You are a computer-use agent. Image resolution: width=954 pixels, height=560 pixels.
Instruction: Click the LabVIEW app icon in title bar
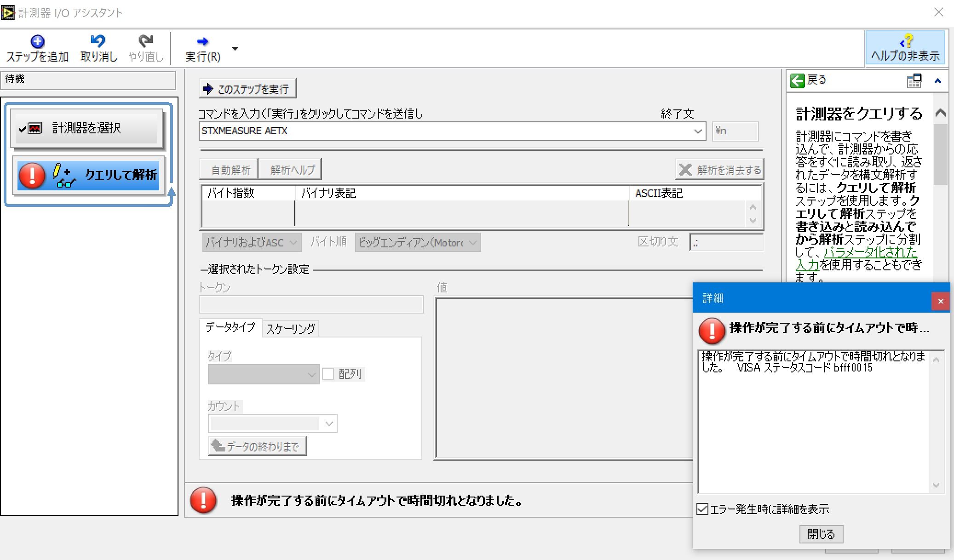(x=8, y=12)
